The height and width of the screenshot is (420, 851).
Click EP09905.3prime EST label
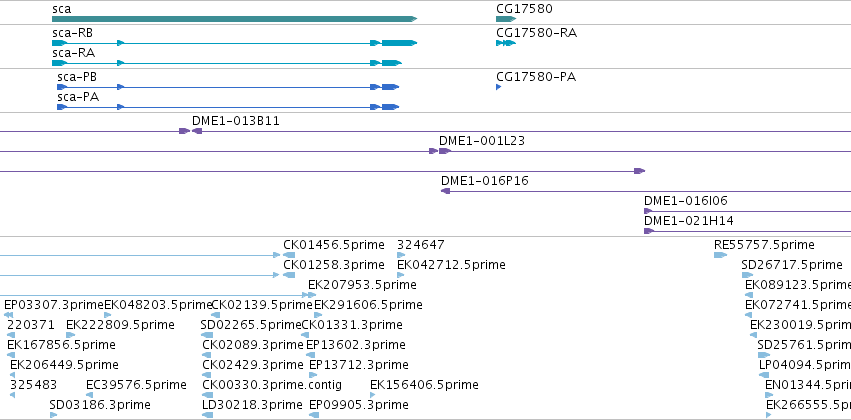[x=358, y=405]
